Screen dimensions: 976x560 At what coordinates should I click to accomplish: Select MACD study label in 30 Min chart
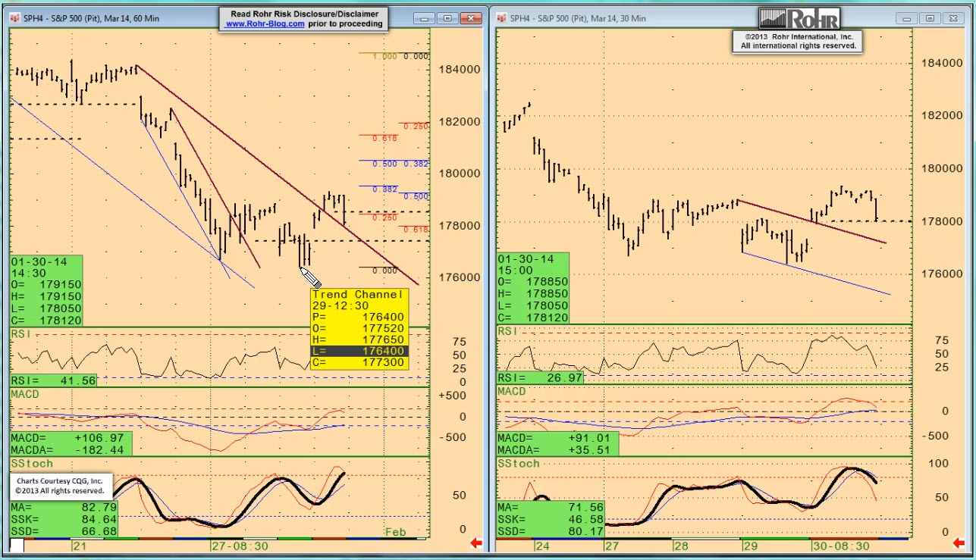pyautogui.click(x=512, y=391)
